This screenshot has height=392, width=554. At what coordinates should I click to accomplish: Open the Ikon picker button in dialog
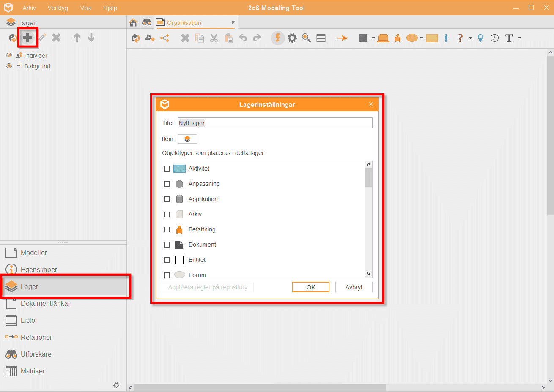click(187, 139)
